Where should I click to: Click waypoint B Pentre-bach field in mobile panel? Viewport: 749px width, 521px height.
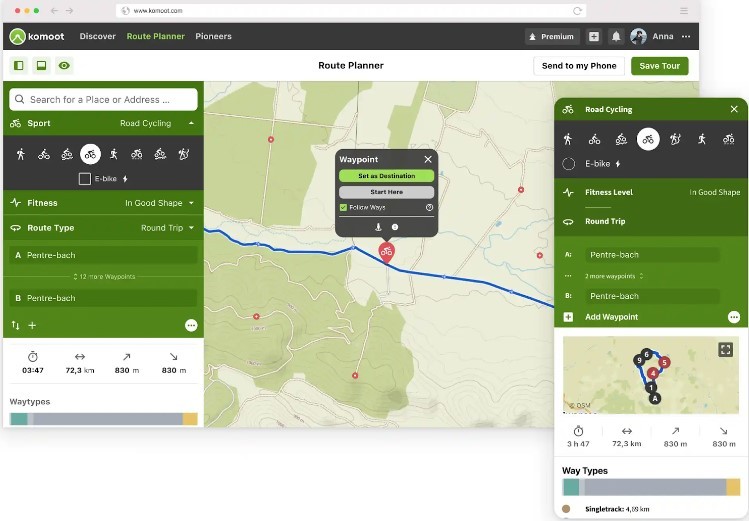(652, 296)
